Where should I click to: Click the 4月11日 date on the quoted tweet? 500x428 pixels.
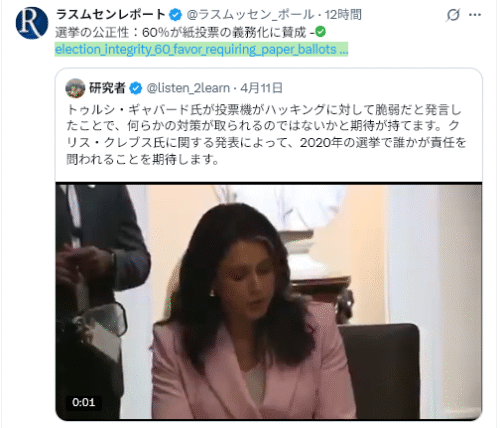[x=261, y=88]
